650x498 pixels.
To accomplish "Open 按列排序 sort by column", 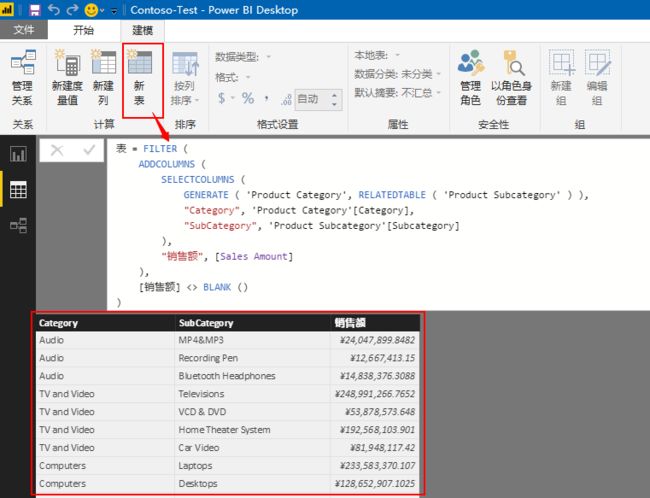I will [x=185, y=78].
